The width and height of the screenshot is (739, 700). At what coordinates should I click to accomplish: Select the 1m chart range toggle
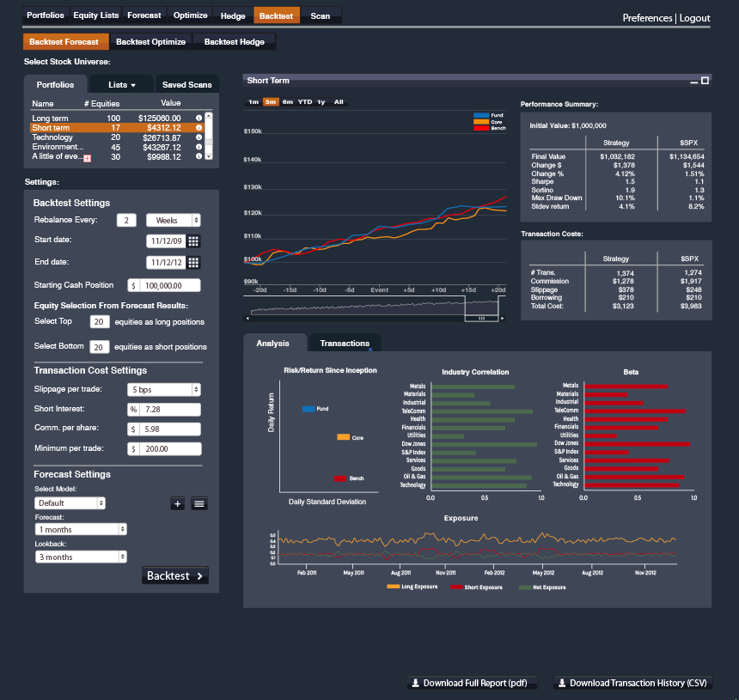pyautogui.click(x=252, y=101)
